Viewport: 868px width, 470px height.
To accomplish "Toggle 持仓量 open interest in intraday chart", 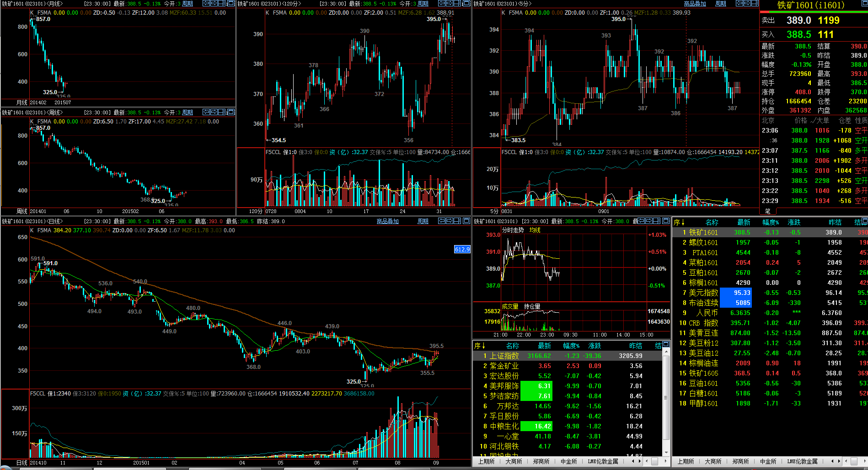I will [x=532, y=306].
